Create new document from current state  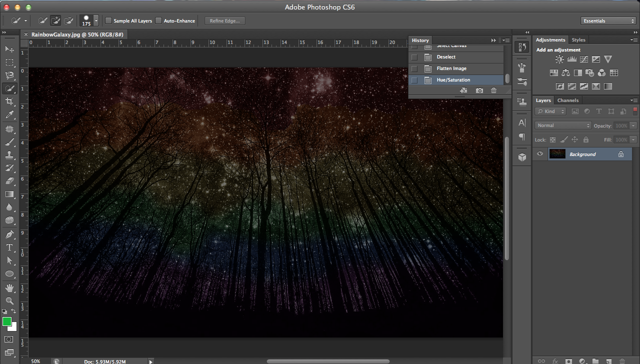pos(464,90)
